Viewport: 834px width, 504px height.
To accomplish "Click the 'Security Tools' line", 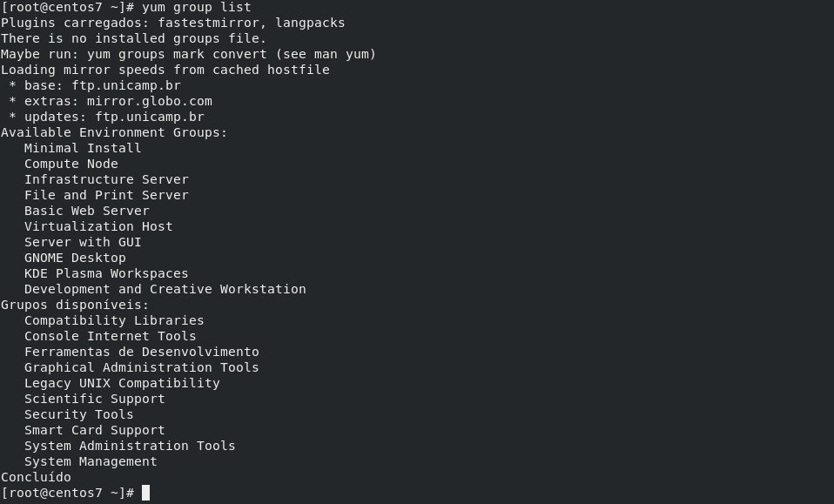I will coord(79,414).
